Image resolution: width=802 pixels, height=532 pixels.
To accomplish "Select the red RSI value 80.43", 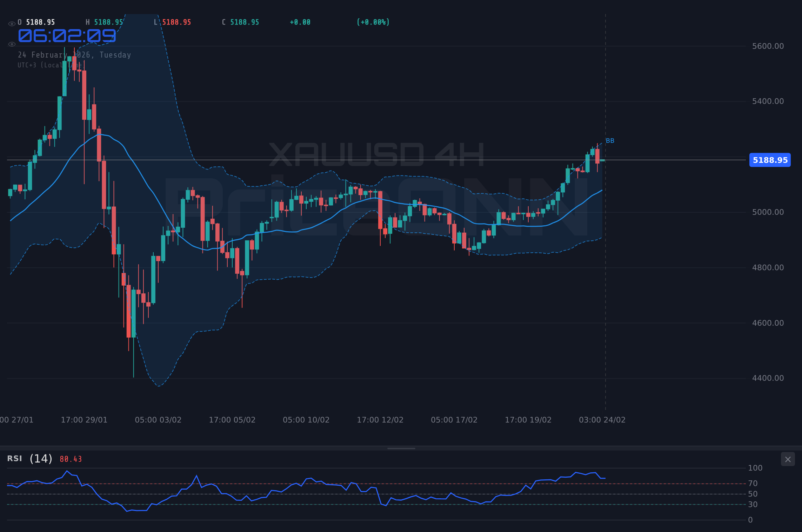I will point(70,459).
